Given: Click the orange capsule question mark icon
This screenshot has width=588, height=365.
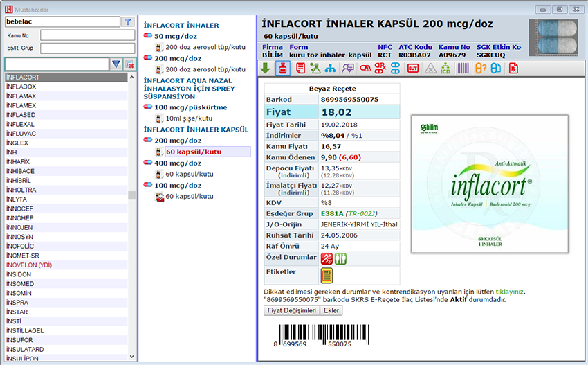Looking at the screenshot, I should coord(479,68).
